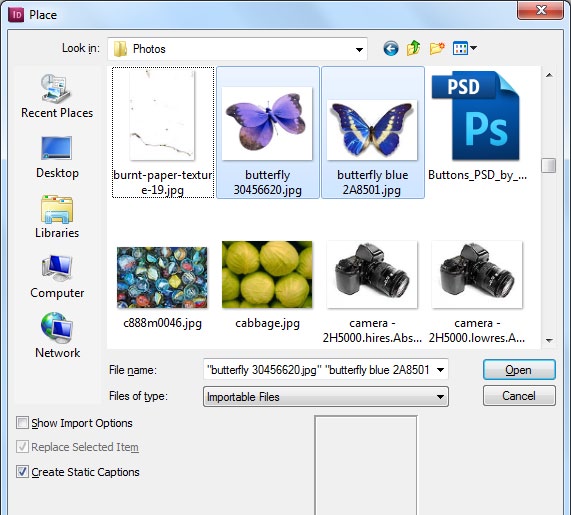Select the c888m0046.jpg marbles thumbnail
Screen dimensions: 571x515
point(162,278)
